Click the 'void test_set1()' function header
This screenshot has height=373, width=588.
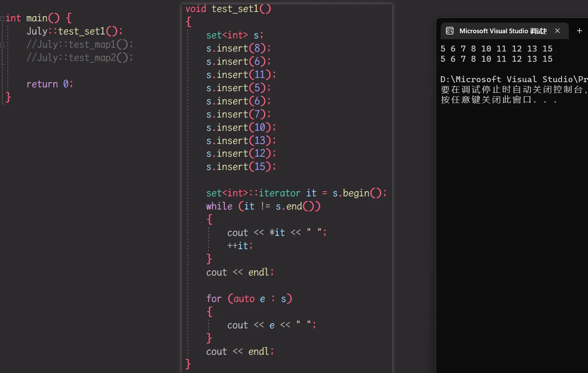(228, 9)
